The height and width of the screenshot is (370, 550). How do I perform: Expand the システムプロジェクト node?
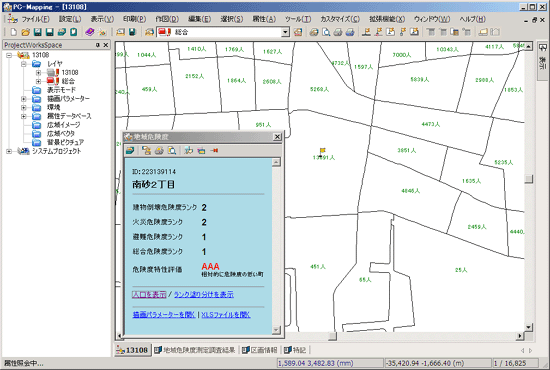[9, 151]
